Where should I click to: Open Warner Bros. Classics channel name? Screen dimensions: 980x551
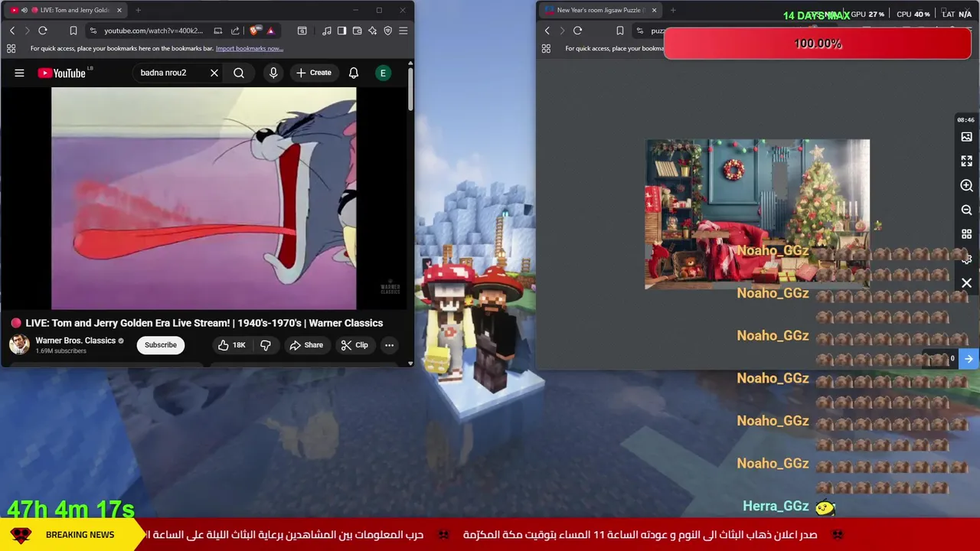coord(75,341)
